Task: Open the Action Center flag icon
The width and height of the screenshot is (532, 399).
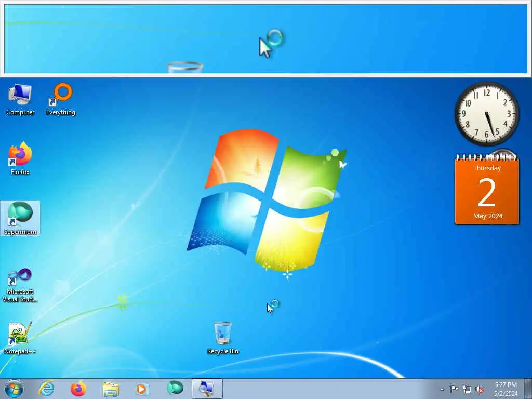Action: (x=454, y=389)
